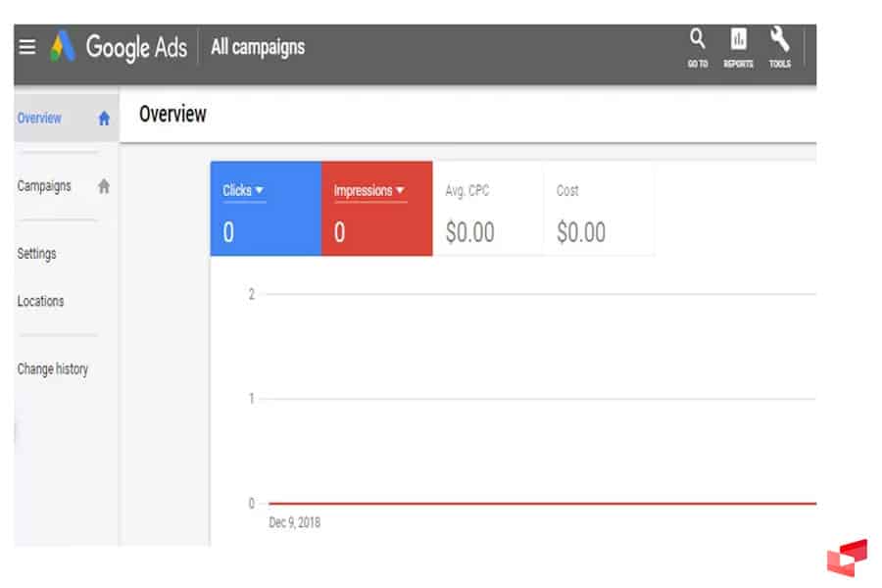The height and width of the screenshot is (588, 882).
Task: Click the home icon beside Overview
Action: (x=104, y=119)
